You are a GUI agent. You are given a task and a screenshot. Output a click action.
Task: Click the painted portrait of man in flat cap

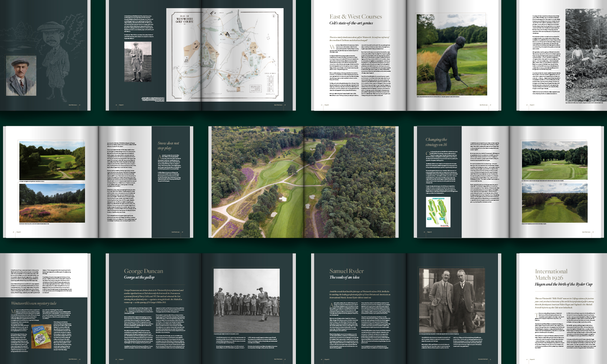point(21,76)
